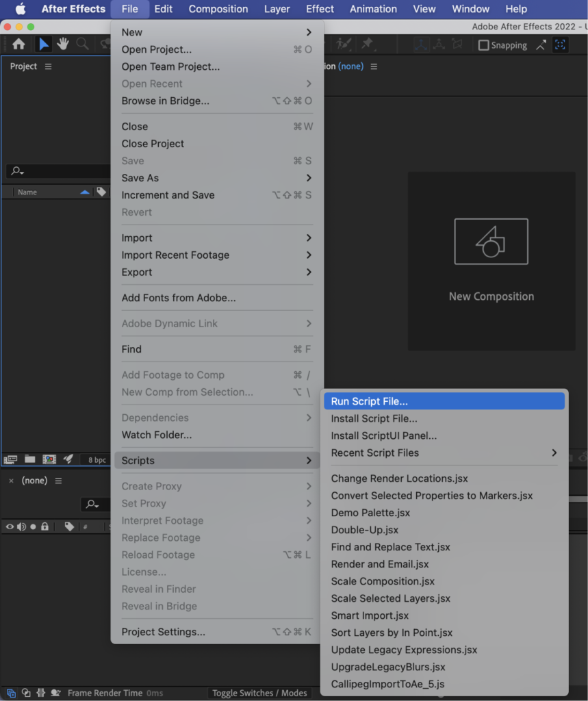Viewport: 588px width, 701px height.
Task: Click the Name column sort arrow
Action: (84, 192)
